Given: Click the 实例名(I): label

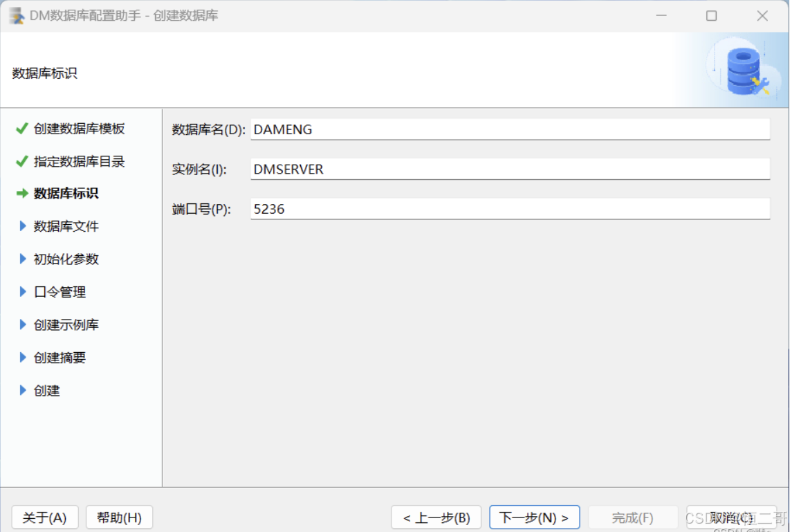Looking at the screenshot, I should coord(199,169).
